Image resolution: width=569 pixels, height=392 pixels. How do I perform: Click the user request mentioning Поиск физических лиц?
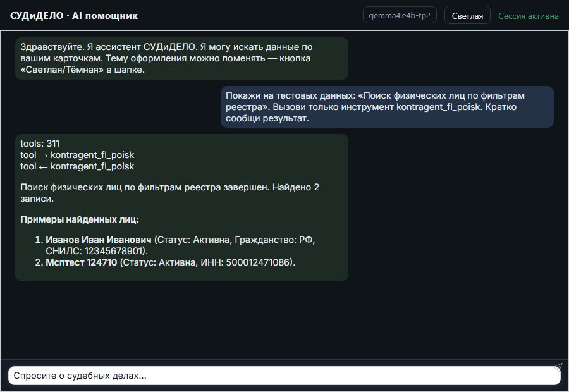[387, 107]
